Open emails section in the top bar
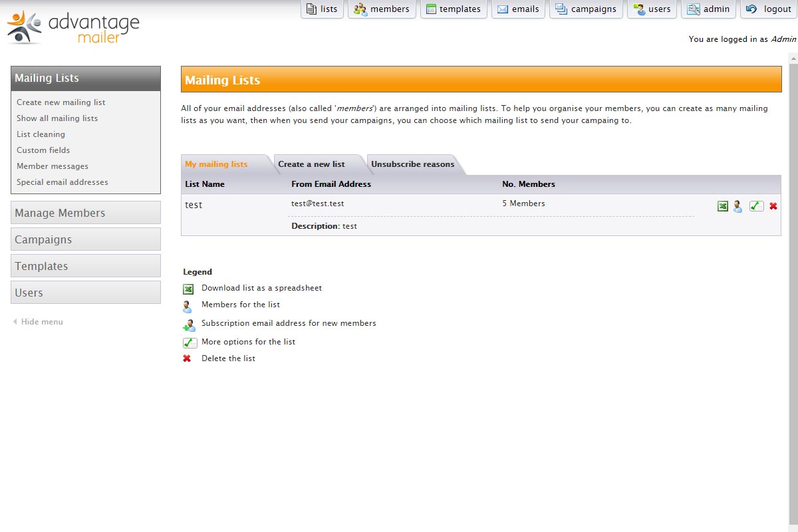This screenshot has height=532, width=798. [518, 9]
